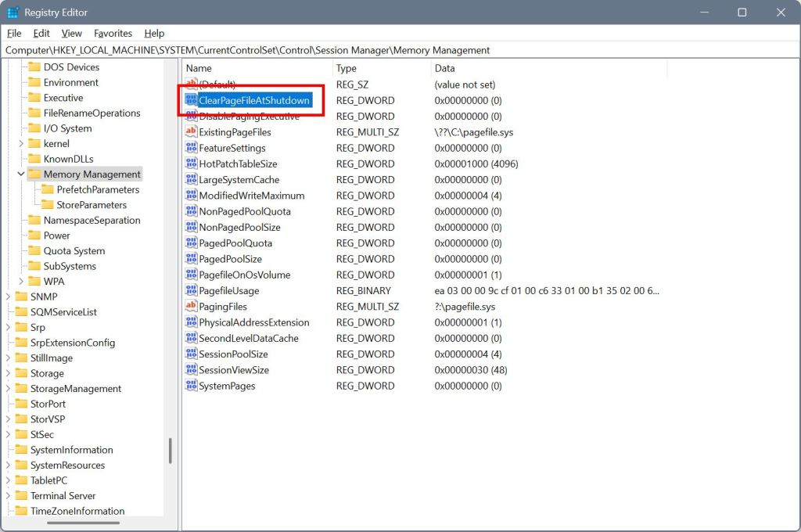This screenshot has height=532, width=801.
Task: Expand the Storage key
Action: coord(8,374)
